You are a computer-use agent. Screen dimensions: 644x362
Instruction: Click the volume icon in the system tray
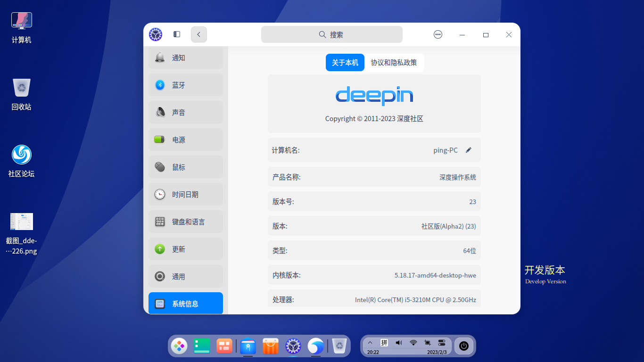(x=399, y=343)
